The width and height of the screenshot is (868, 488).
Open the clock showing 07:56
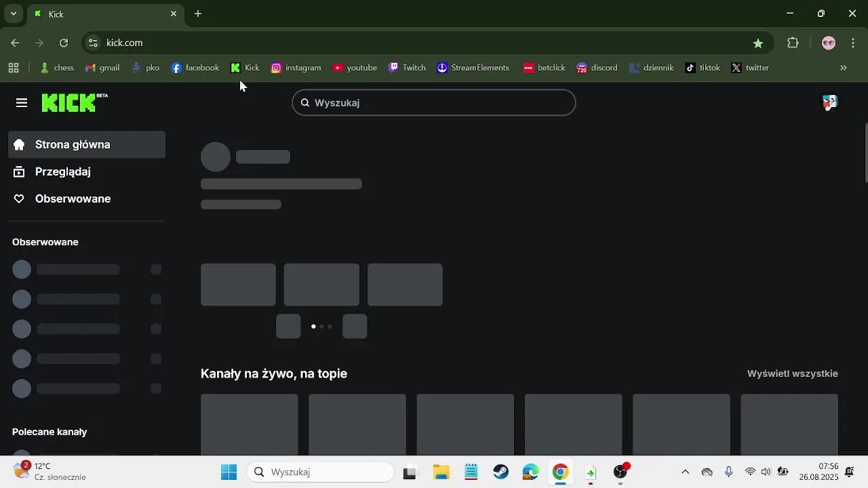[818, 472]
